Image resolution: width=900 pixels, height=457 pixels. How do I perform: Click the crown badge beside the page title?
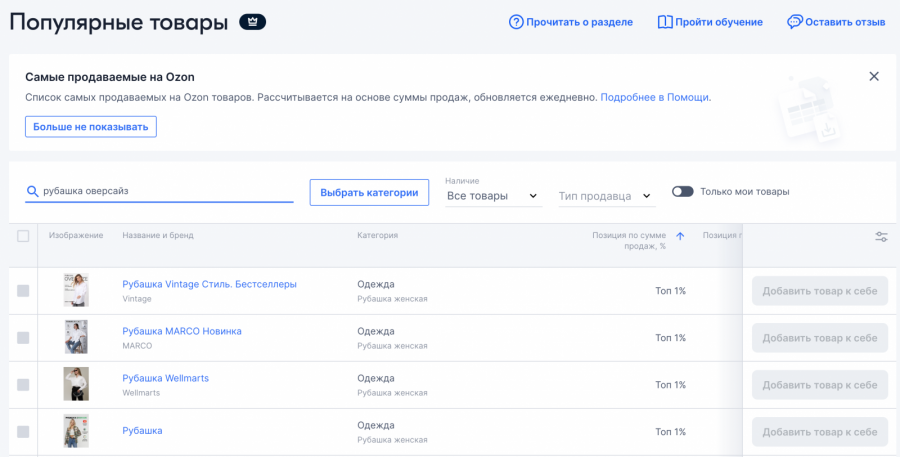tap(252, 22)
